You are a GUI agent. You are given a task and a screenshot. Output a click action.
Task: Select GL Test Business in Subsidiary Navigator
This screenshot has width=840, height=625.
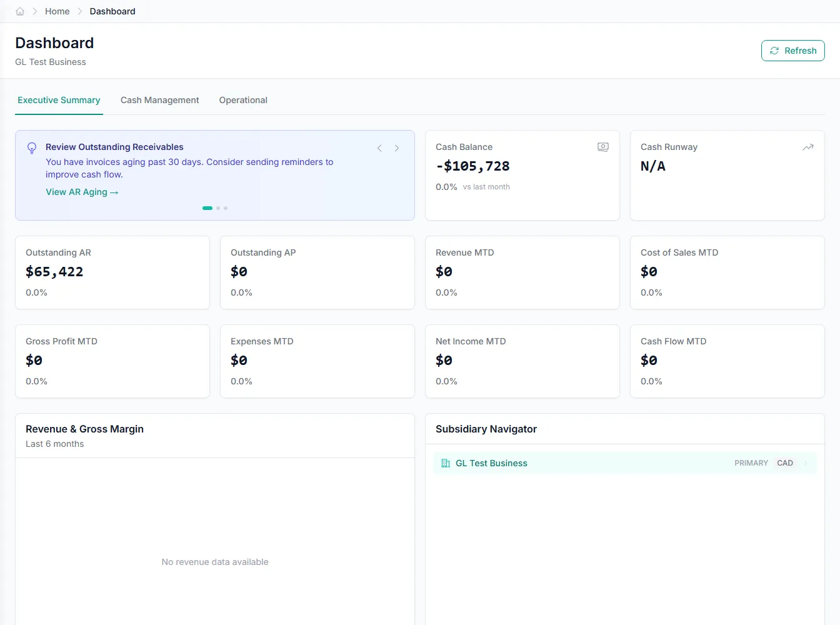click(625, 463)
